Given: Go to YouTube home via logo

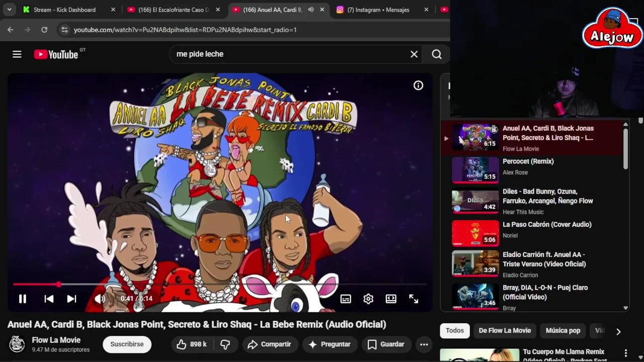Looking at the screenshot, I should (x=56, y=54).
